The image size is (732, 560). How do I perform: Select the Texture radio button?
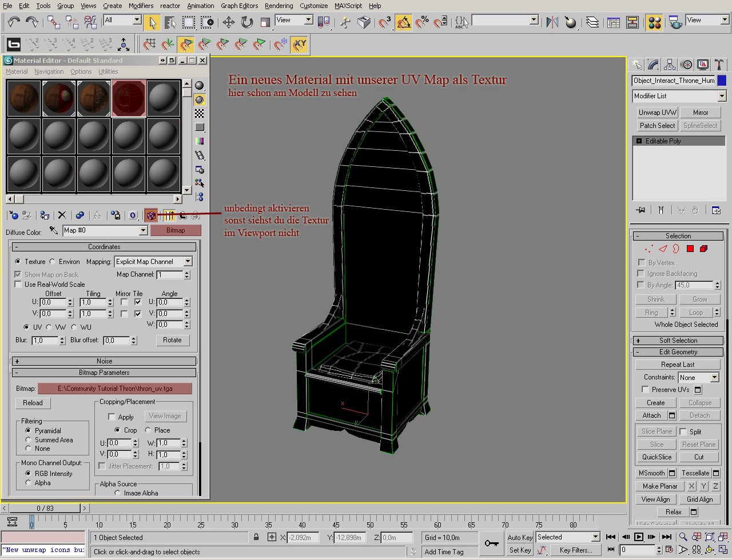tap(18, 261)
